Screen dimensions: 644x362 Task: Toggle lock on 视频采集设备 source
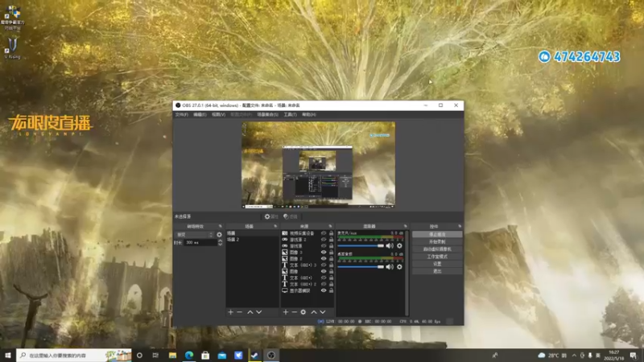(x=331, y=233)
